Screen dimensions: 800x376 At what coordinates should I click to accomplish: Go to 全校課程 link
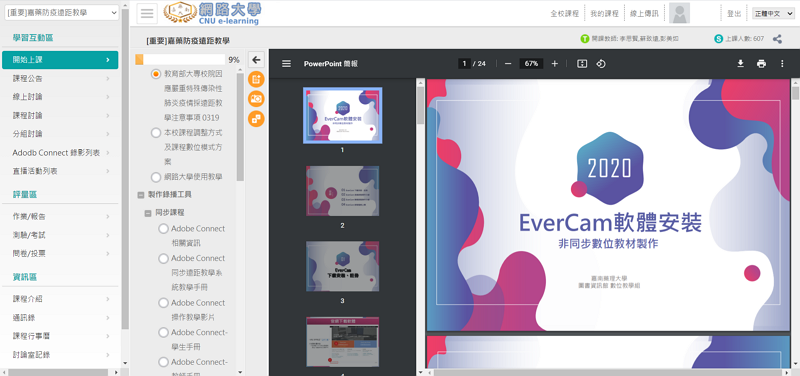pyautogui.click(x=565, y=14)
